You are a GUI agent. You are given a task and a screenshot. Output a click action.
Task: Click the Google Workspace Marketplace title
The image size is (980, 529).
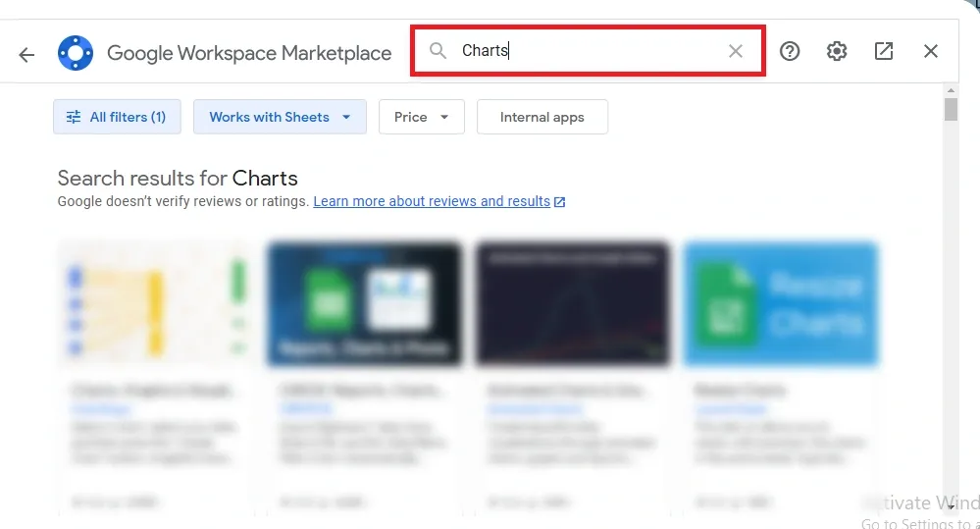pyautogui.click(x=249, y=53)
